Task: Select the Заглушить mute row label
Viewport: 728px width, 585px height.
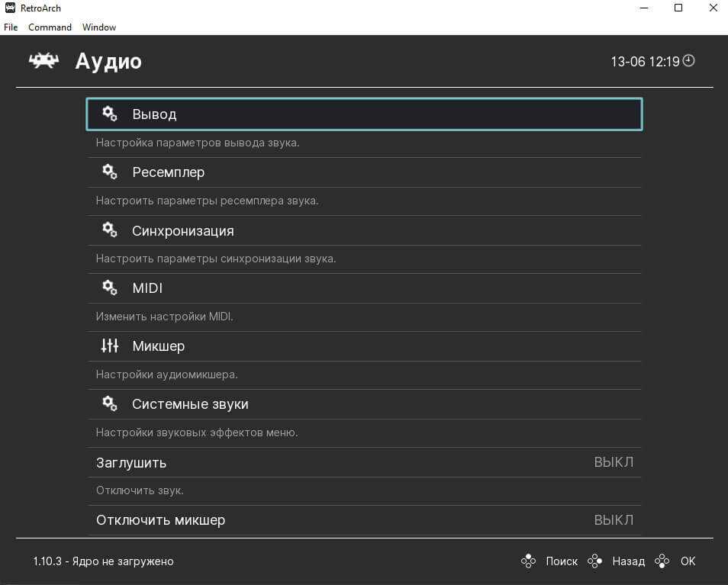Action: pos(131,463)
